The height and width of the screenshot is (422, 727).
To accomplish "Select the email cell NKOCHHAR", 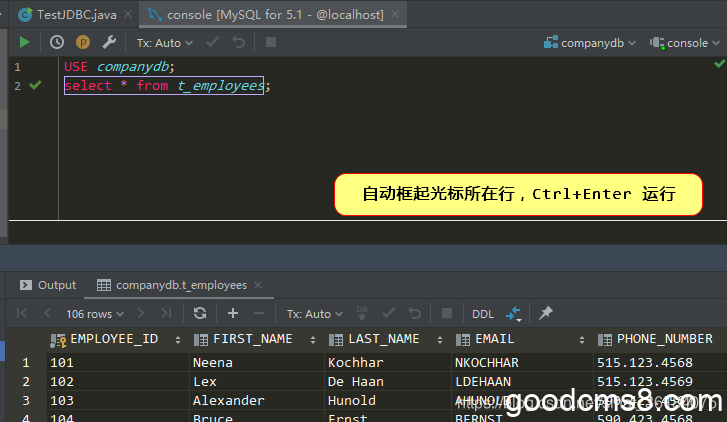I will click(522, 363).
